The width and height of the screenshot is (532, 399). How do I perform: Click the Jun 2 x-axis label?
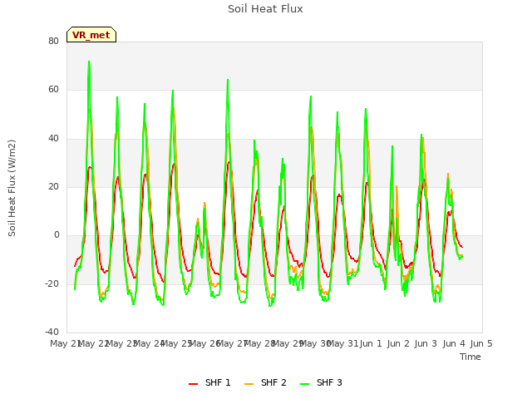coord(398,343)
